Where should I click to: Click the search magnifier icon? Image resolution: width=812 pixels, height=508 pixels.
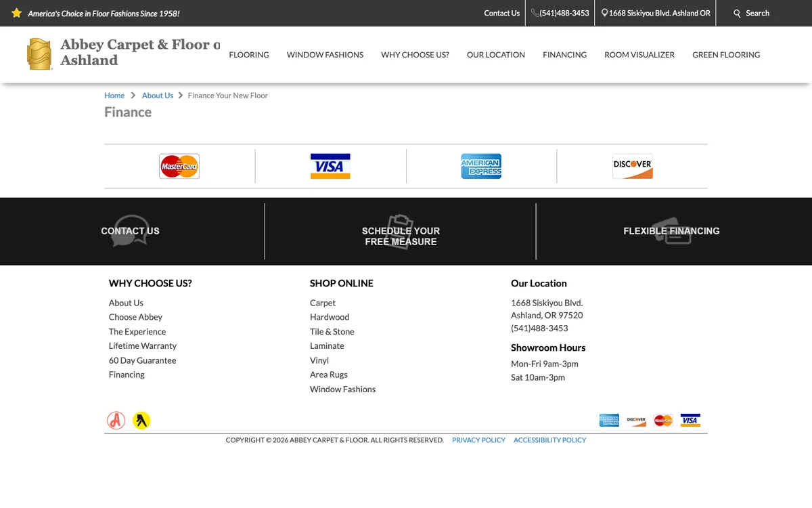tap(737, 14)
